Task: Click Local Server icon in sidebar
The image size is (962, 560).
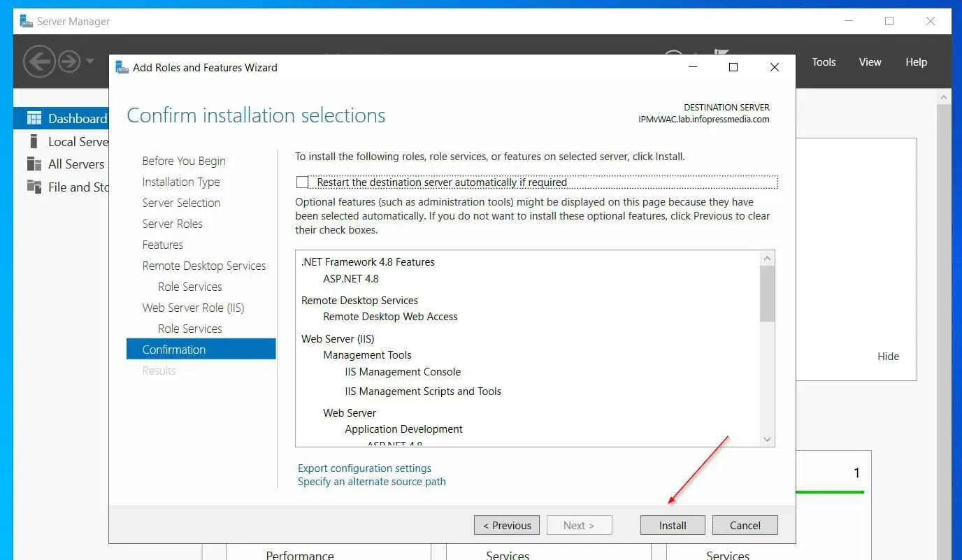Action: pos(34,141)
